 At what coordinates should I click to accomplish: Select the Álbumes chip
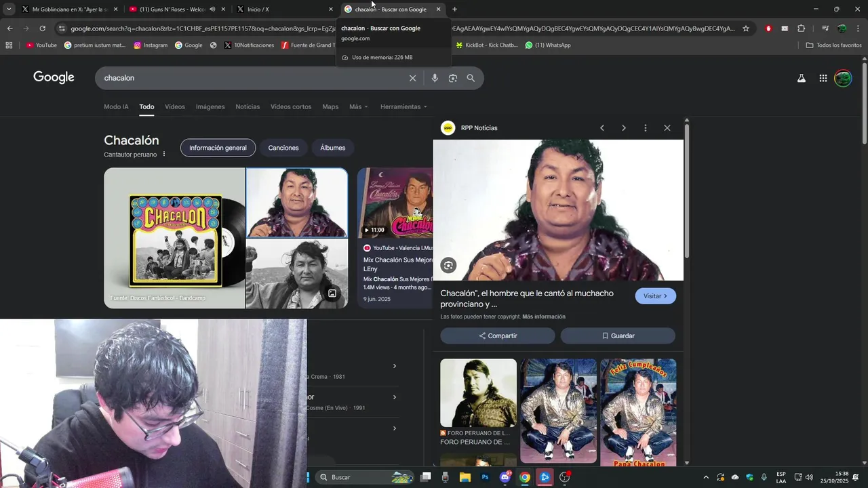(333, 148)
